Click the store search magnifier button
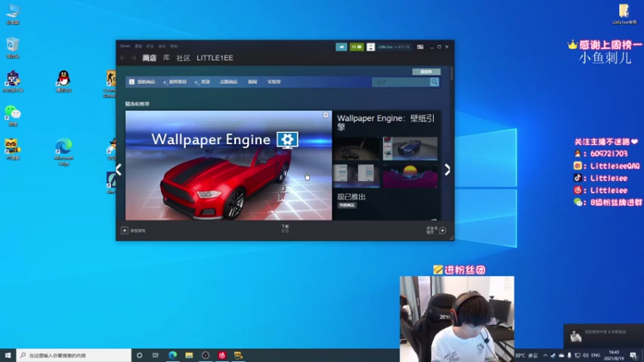This screenshot has height=362, width=644. [x=434, y=82]
